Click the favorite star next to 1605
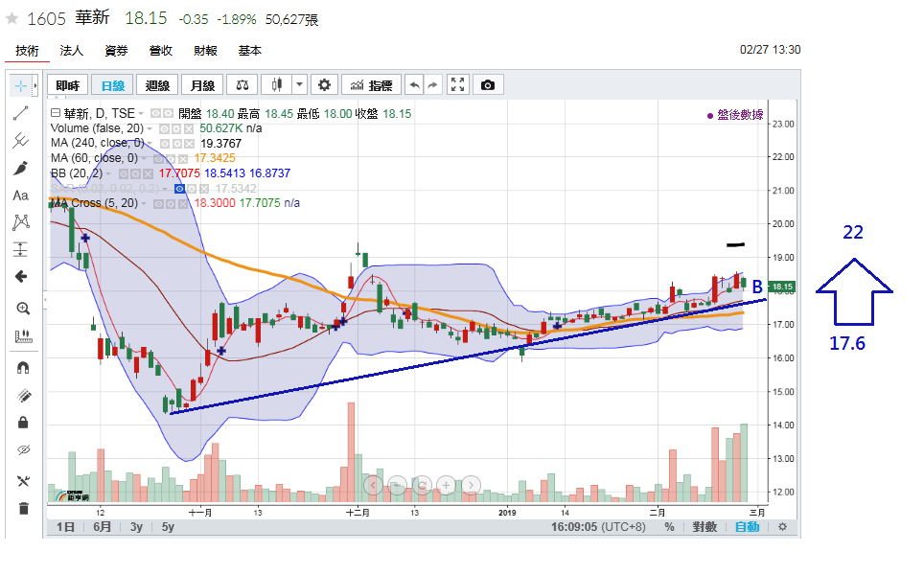The height and width of the screenshot is (575, 924). [12, 18]
